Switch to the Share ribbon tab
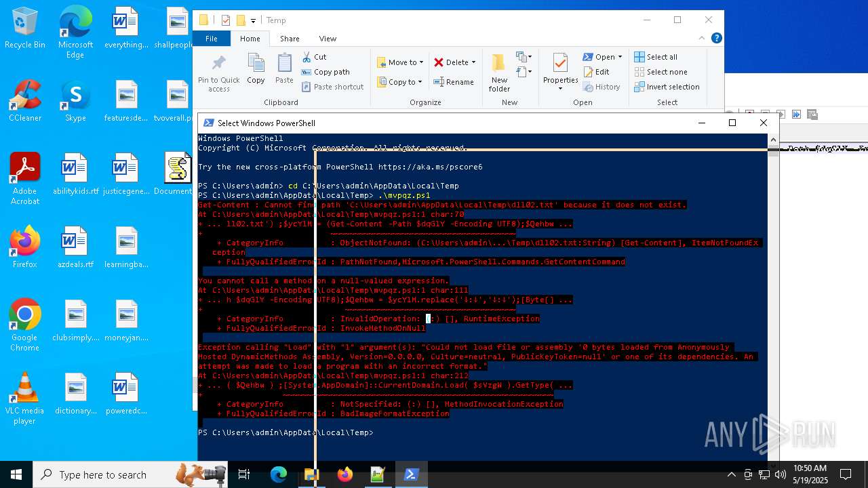Screen dimensions: 868x488 pyautogui.click(x=290, y=39)
